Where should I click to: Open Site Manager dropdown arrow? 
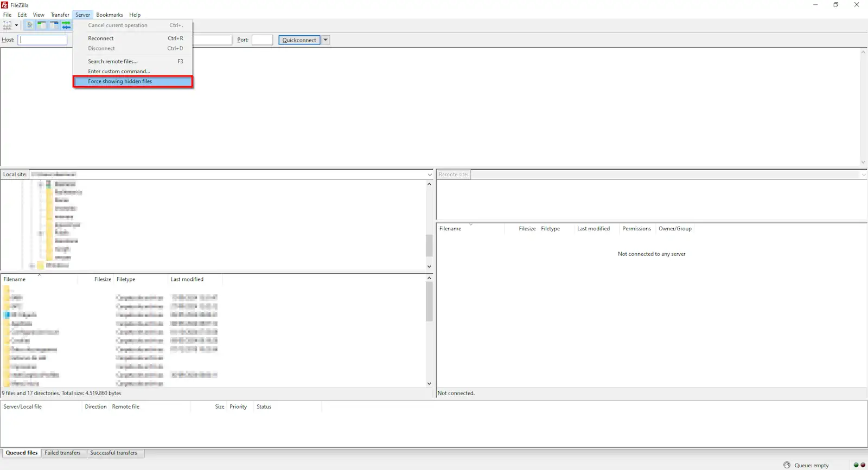pos(16,25)
